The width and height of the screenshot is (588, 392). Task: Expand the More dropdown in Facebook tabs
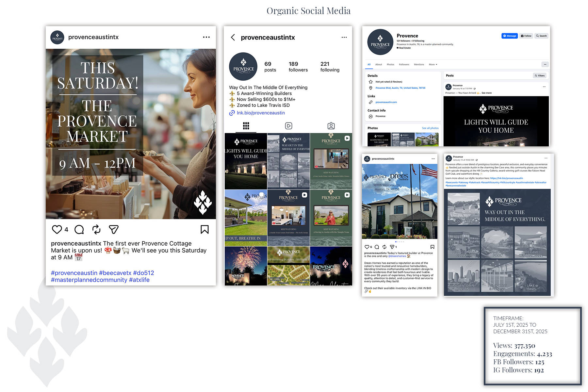[433, 65]
